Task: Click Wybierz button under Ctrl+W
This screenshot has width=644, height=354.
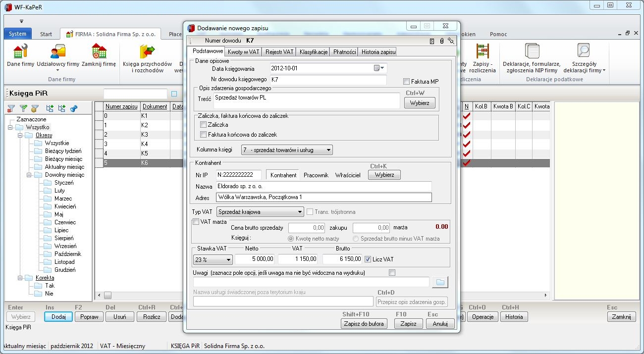Action: [420, 102]
